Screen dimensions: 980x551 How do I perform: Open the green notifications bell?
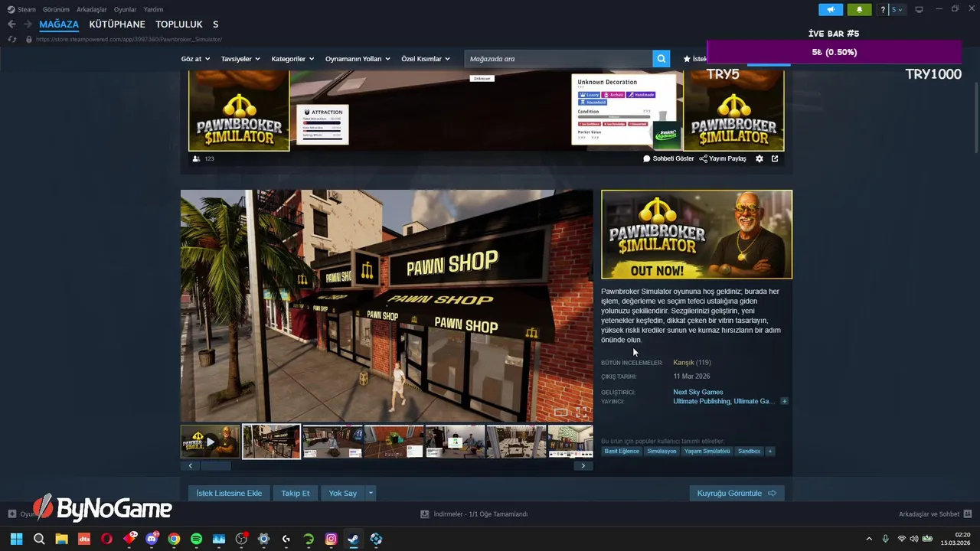859,10
